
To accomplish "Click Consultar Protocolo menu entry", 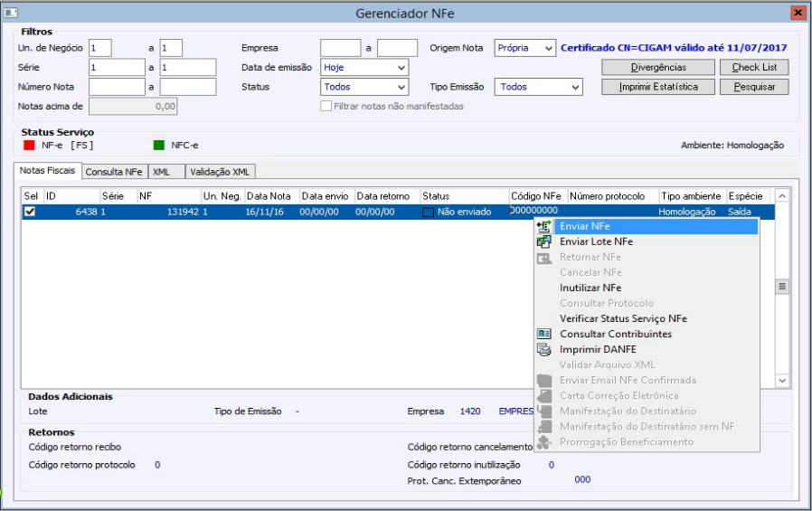I will click(x=647, y=303).
